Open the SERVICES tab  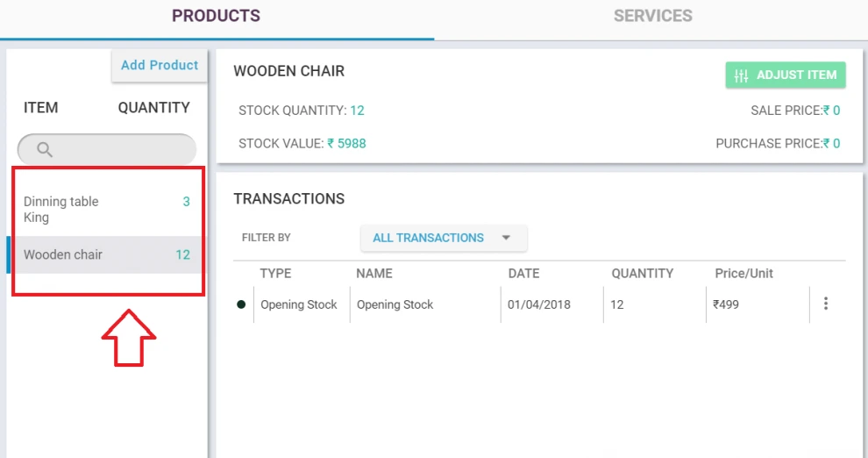coord(652,16)
